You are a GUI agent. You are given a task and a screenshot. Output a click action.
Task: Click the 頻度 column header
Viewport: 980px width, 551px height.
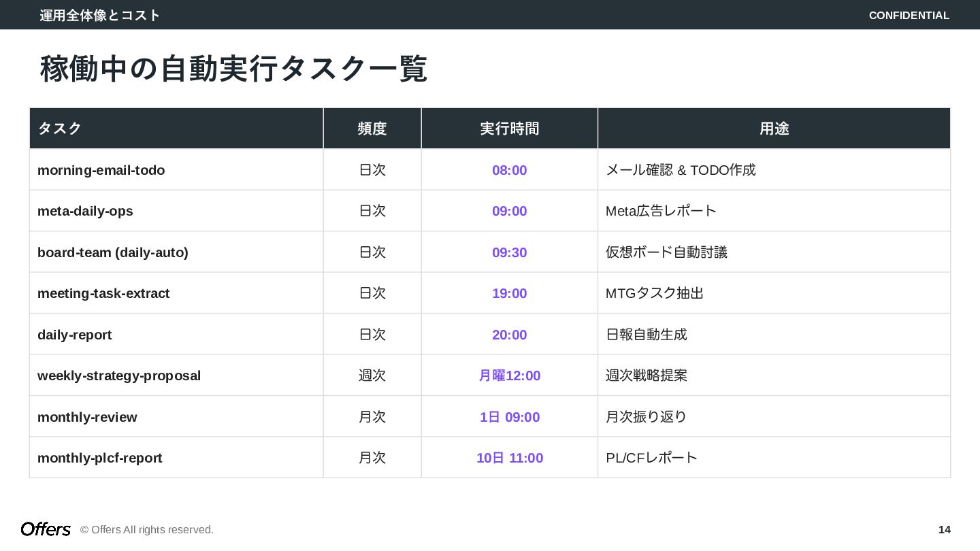tap(372, 129)
